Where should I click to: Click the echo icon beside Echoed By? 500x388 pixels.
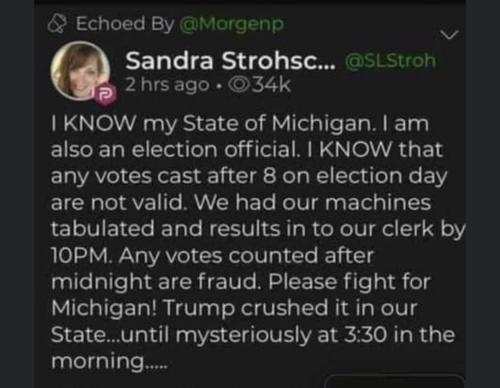(x=57, y=24)
